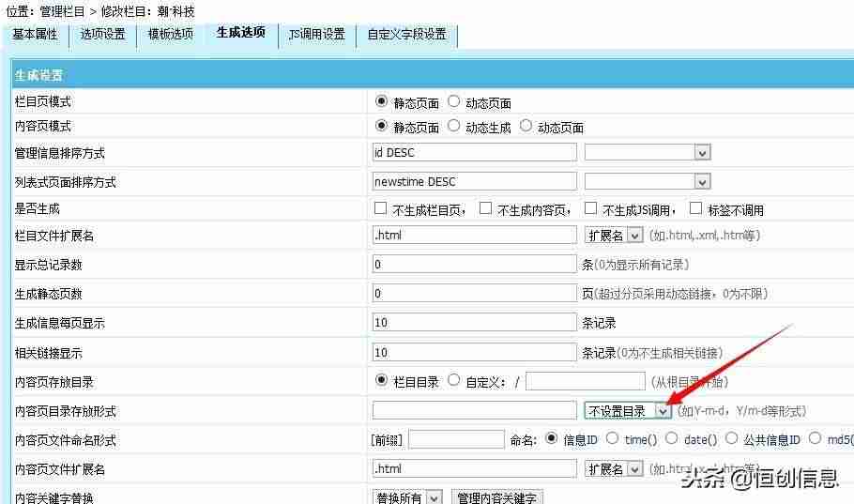
Task: Select 静态页面 for 栏目页模式
Action: pyautogui.click(x=381, y=101)
